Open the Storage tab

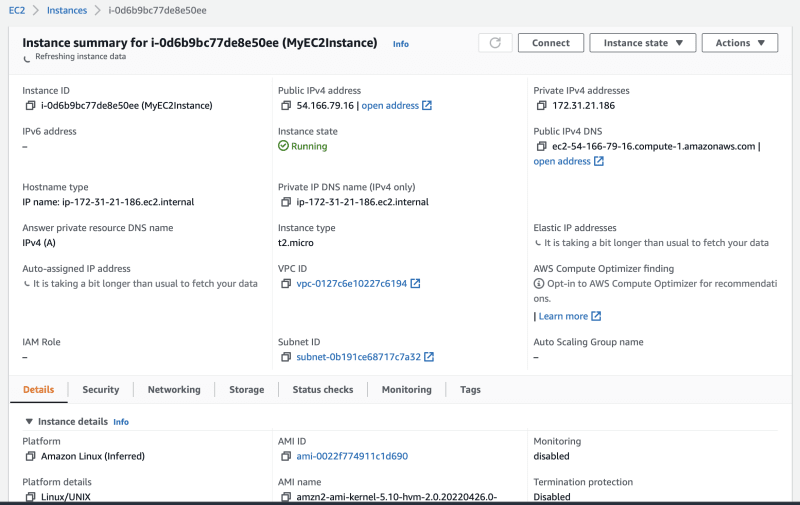coord(246,390)
